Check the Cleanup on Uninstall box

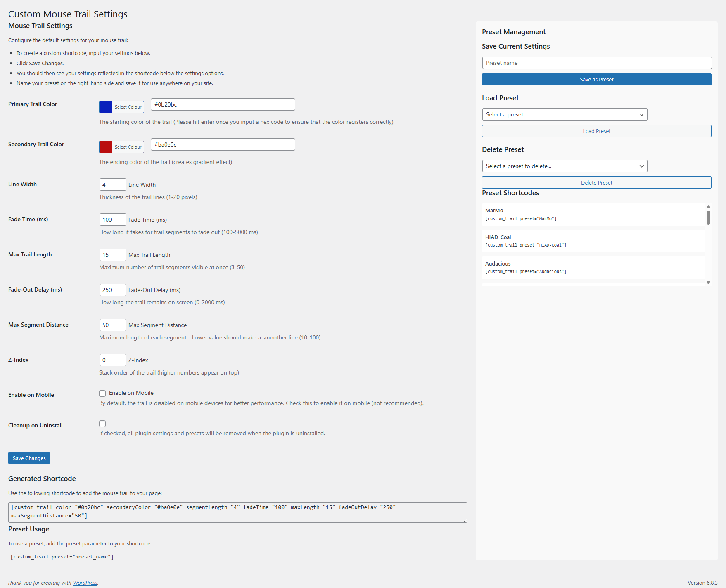pyautogui.click(x=102, y=424)
